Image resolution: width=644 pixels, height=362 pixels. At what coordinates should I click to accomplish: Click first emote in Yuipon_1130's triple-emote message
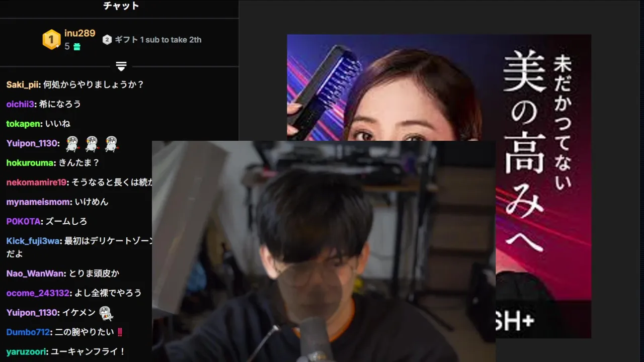72,144
